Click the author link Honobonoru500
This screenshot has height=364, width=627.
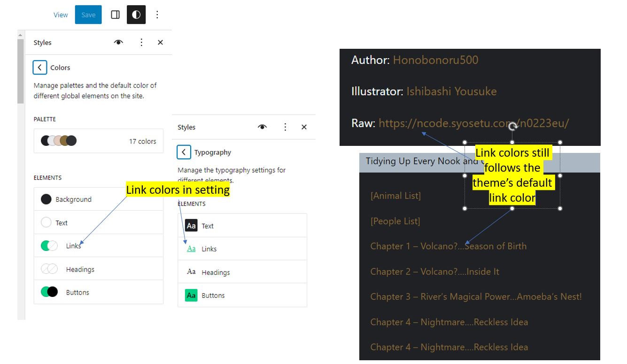pyautogui.click(x=435, y=60)
